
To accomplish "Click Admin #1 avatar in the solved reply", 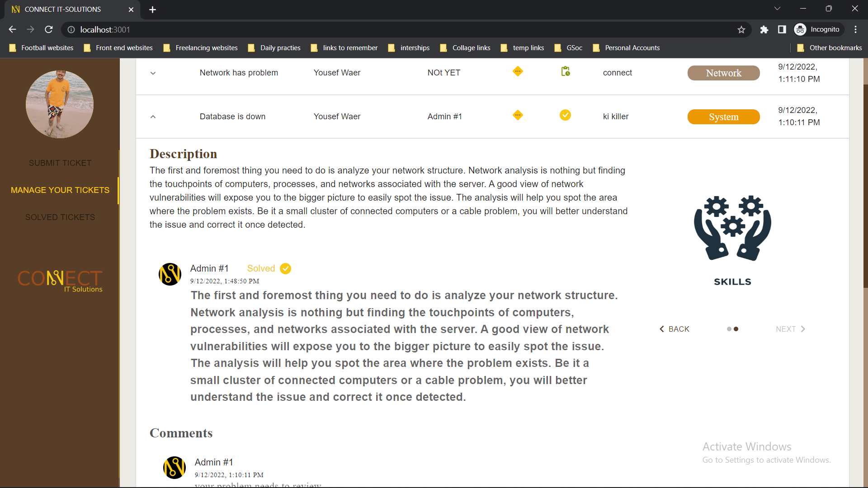I will coord(170,274).
